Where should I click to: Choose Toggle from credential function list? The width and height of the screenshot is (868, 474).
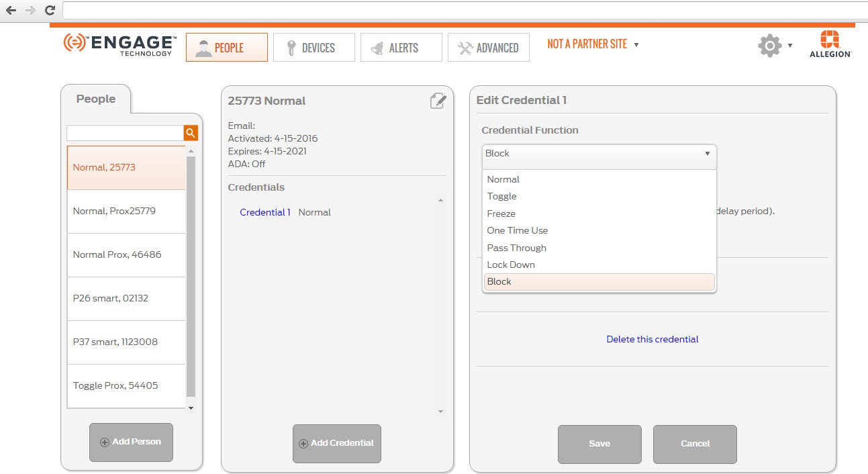[502, 196]
